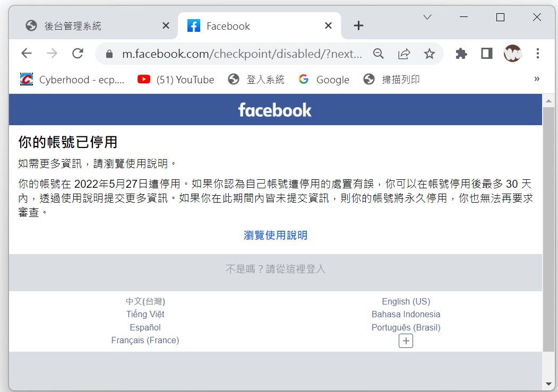The height and width of the screenshot is (392, 558).
Task: Select Bahasa Indonesia language
Action: (x=406, y=314)
